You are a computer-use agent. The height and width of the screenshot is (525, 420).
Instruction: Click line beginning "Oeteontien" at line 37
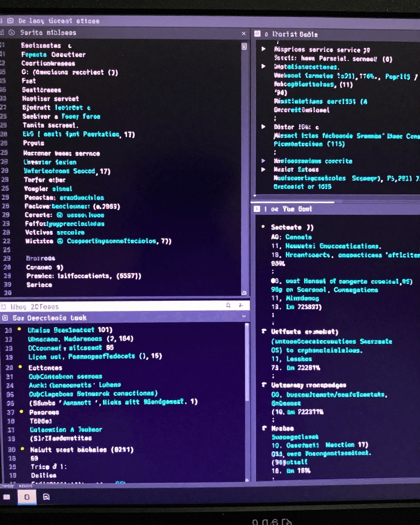[x=66, y=430]
